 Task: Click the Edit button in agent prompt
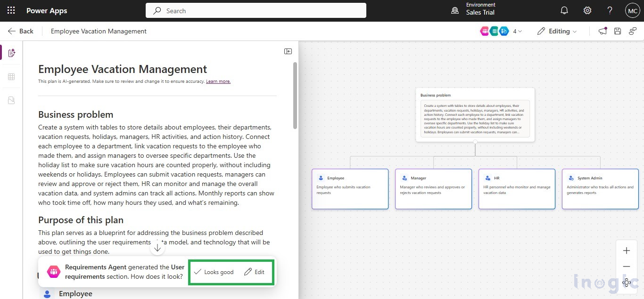[x=254, y=272]
